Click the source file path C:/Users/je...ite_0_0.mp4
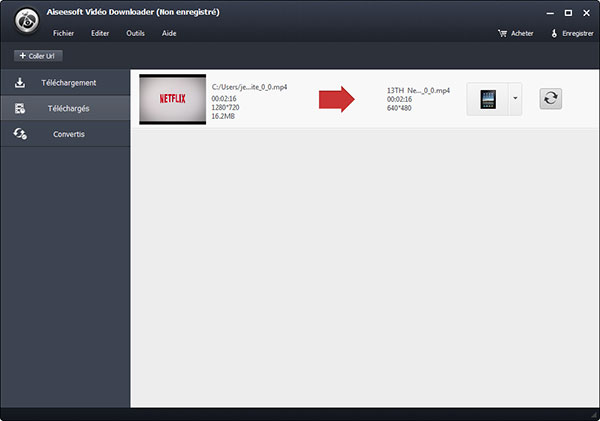The image size is (600, 421). point(249,88)
